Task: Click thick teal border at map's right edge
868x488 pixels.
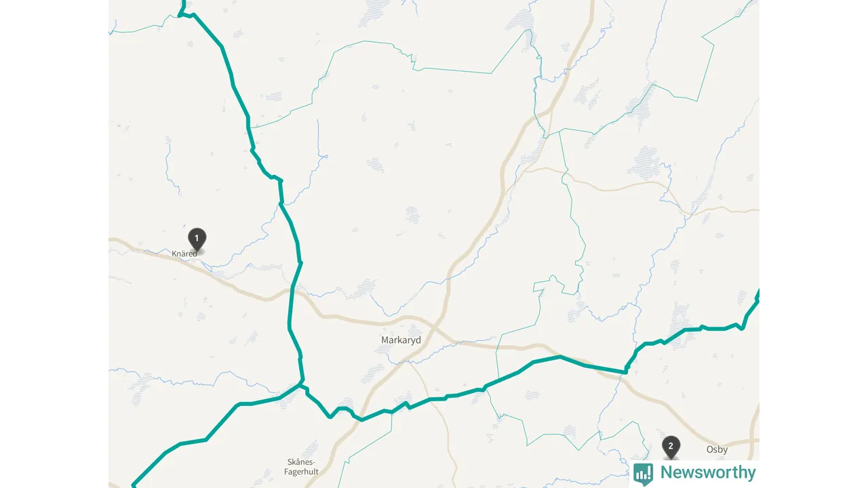Action: pyautogui.click(x=757, y=296)
